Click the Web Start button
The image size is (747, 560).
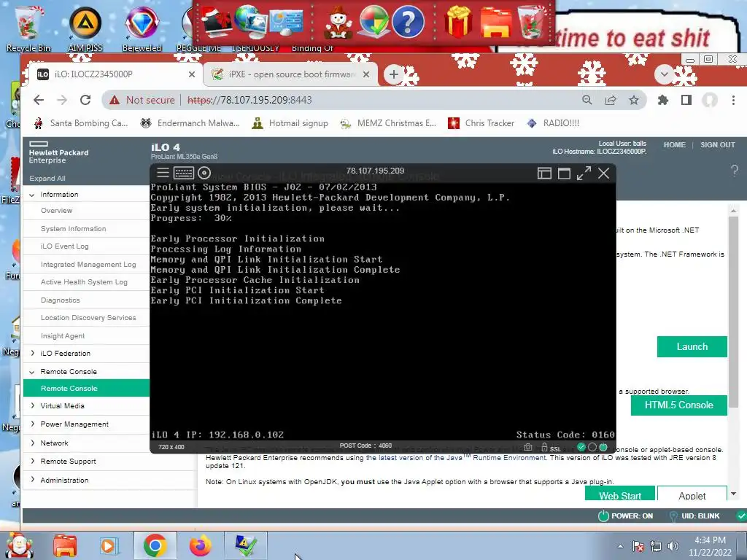[620, 494]
